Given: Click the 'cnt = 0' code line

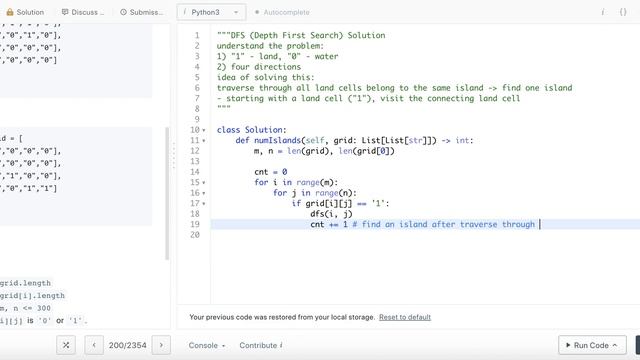Looking at the screenshot, I should [x=271, y=172].
